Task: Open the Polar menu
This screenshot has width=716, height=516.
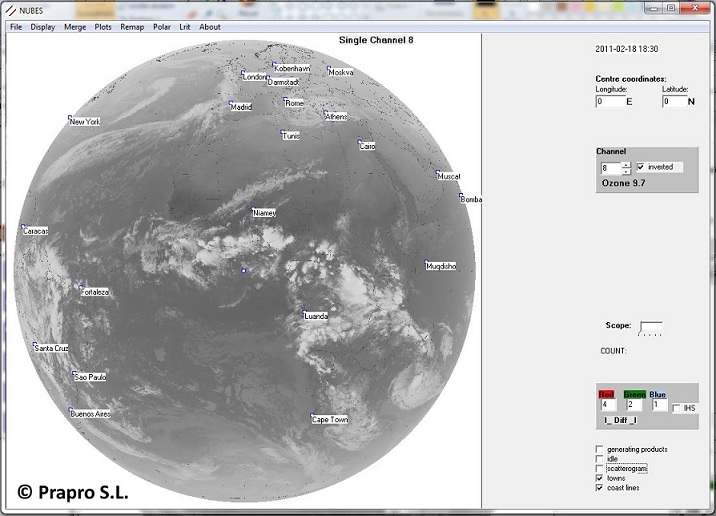Action: click(162, 27)
